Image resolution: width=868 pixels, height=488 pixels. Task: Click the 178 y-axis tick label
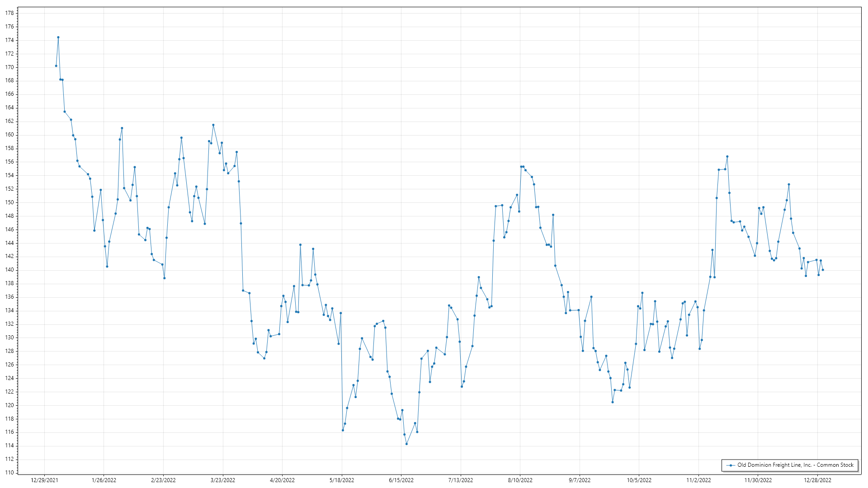(9, 13)
